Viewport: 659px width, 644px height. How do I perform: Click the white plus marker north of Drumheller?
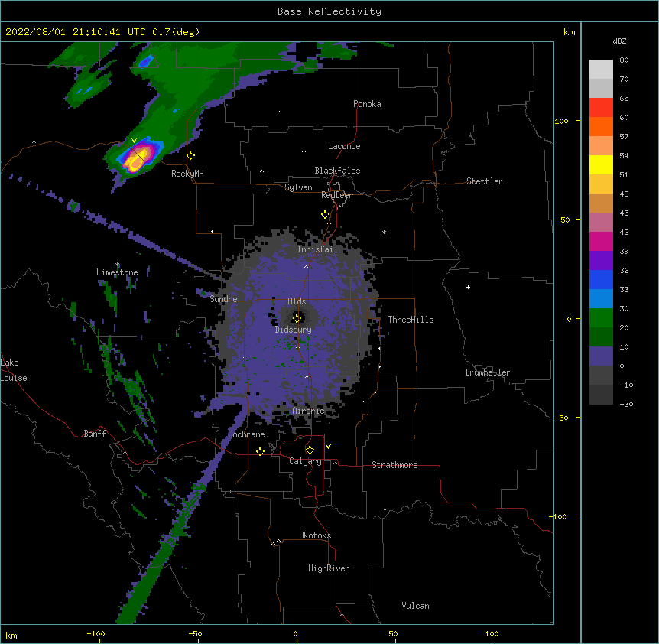[x=468, y=287]
